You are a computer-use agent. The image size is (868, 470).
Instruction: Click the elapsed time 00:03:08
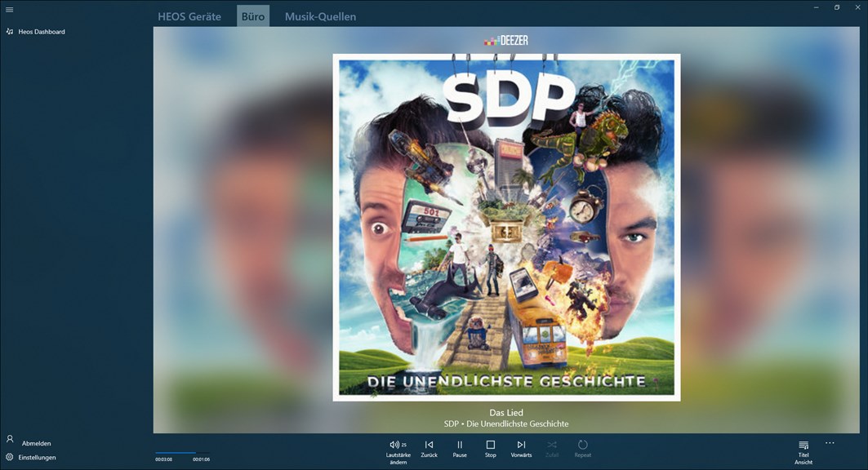click(163, 459)
